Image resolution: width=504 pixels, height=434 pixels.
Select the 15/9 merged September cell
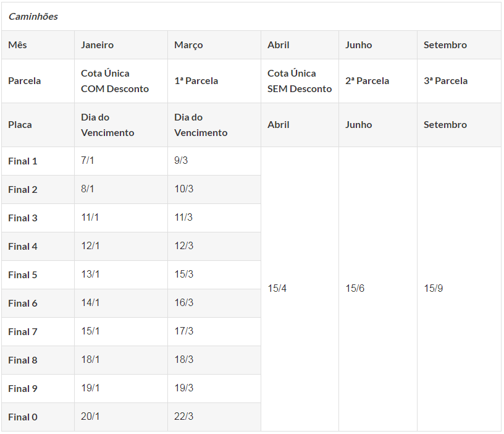459,289
